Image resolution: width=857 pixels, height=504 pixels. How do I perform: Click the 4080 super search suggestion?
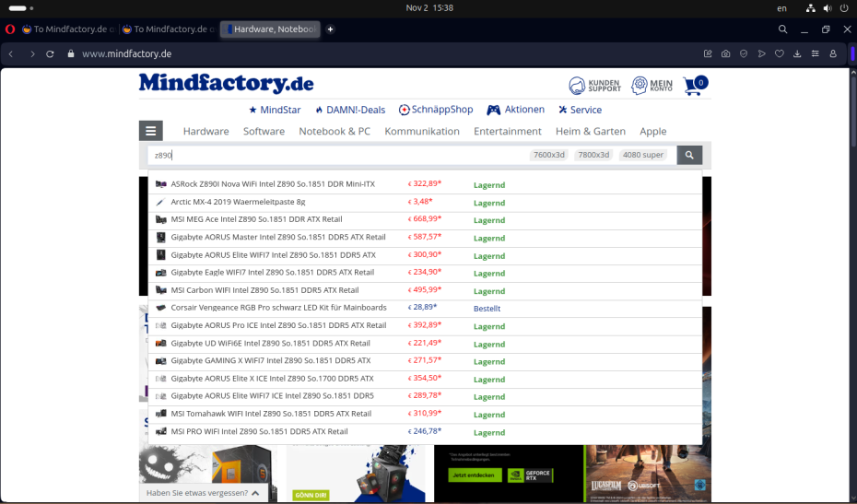click(643, 155)
